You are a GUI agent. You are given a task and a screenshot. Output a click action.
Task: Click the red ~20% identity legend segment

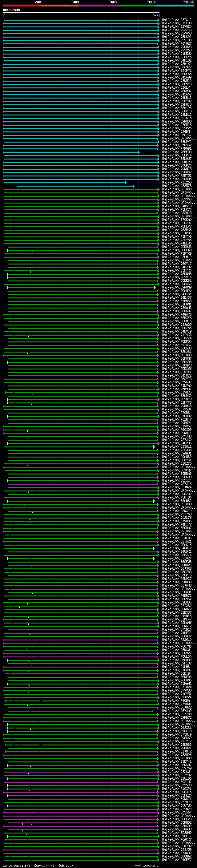22,6
